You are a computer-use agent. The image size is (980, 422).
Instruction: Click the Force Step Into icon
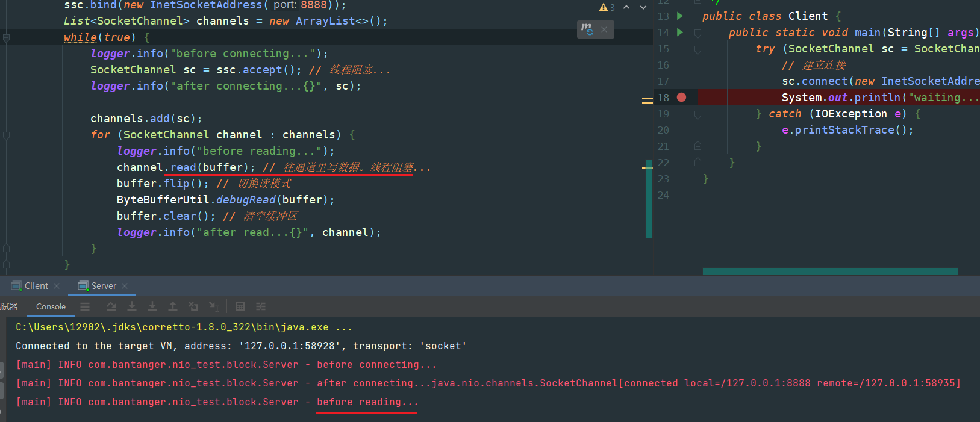152,306
